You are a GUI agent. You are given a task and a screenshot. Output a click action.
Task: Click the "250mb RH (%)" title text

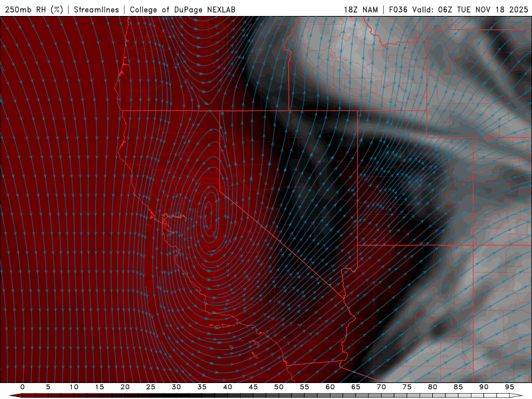pos(34,10)
